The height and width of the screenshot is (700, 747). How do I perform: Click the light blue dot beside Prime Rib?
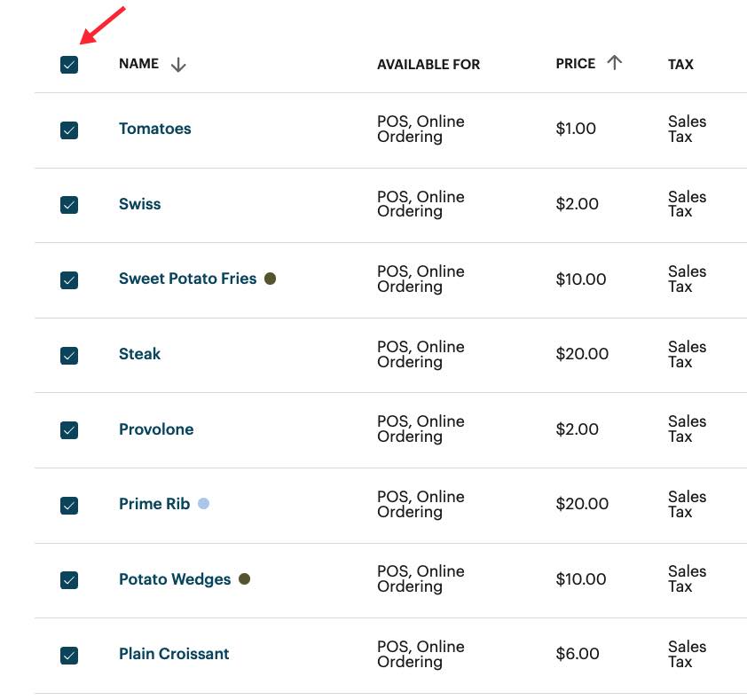(x=203, y=504)
